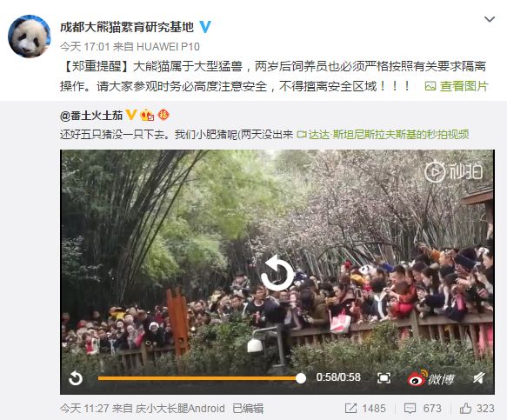Click the panda profile avatar
The image size is (507, 420).
(30, 37)
